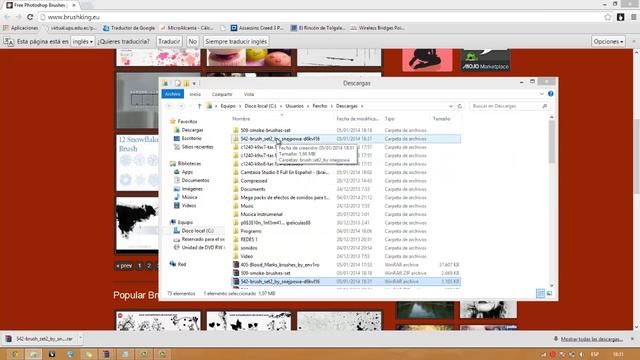Click Disco local (C:) in the breadcrumb path
Screen dimensions: 640x360
260,106
